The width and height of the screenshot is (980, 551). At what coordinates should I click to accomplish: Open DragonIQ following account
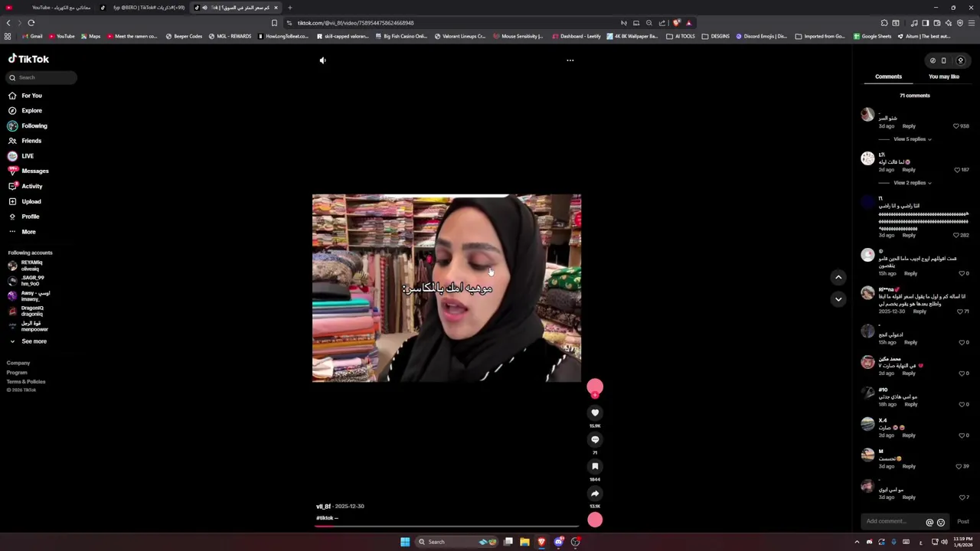click(x=32, y=311)
